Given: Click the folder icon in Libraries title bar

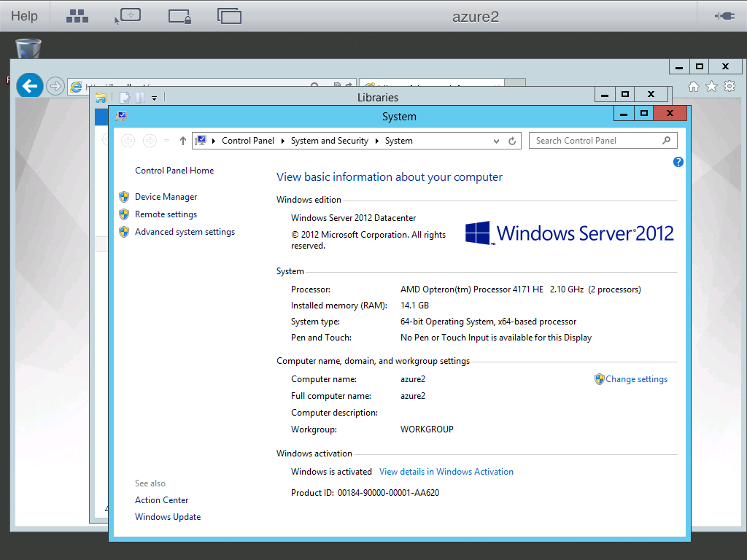Looking at the screenshot, I should 101,98.
